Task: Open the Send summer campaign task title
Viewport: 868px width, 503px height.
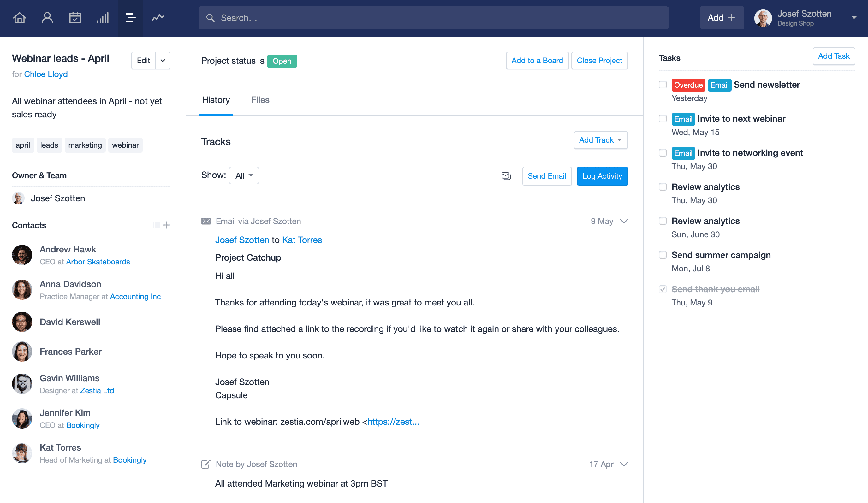Action: pyautogui.click(x=721, y=255)
